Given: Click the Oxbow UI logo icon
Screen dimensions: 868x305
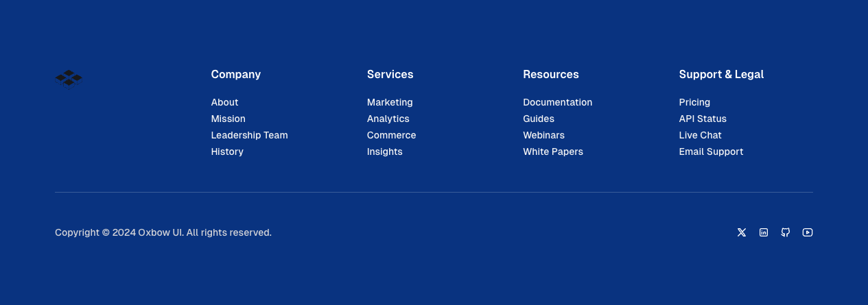Looking at the screenshot, I should click(x=69, y=79).
